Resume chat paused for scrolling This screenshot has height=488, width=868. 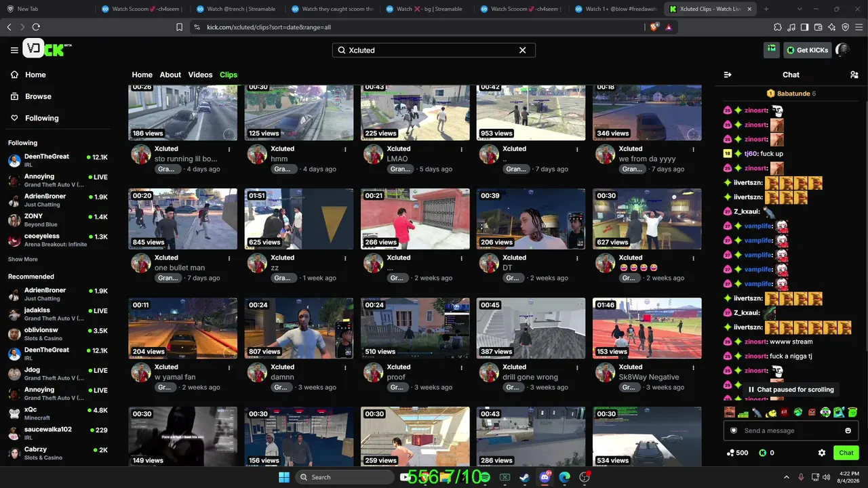pyautogui.click(x=791, y=390)
